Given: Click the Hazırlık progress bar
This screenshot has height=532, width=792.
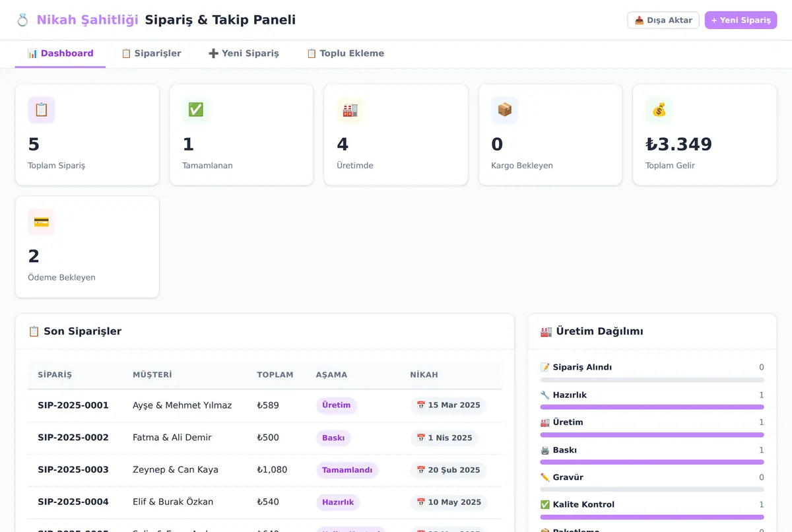Looking at the screenshot, I should 652,407.
